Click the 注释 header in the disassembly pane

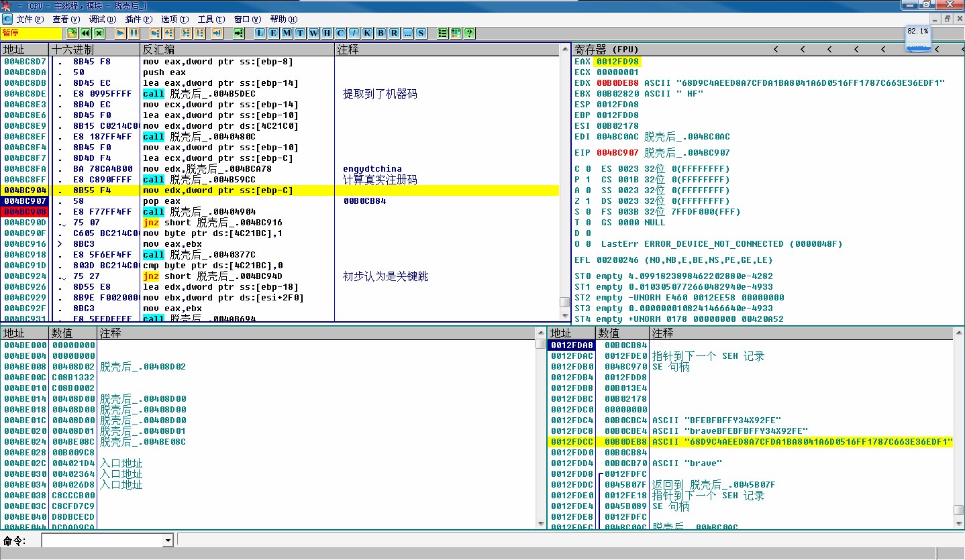447,50
